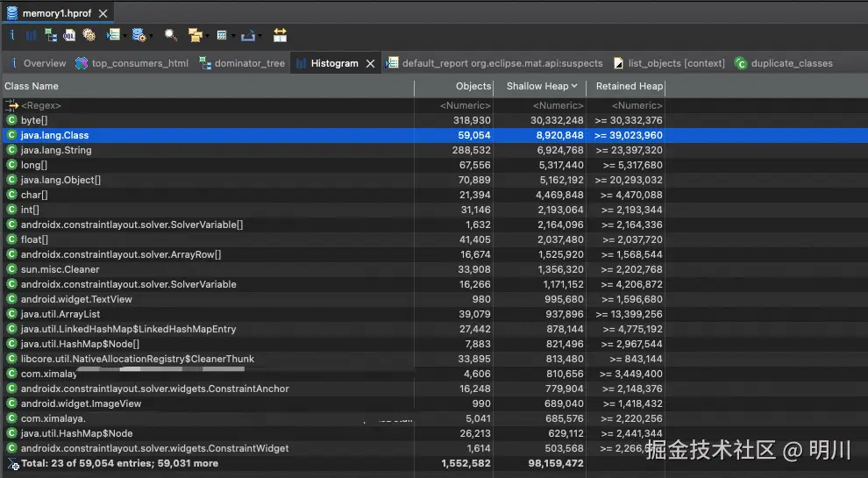Click the thread overview gears icon
Viewport: 868px width, 478px height.
click(89, 36)
